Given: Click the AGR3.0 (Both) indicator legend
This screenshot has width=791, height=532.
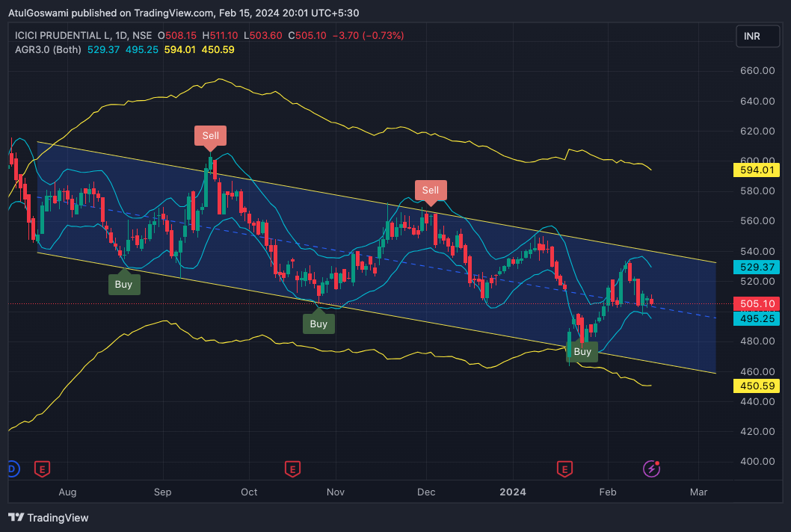Looking at the screenshot, I should (48, 49).
